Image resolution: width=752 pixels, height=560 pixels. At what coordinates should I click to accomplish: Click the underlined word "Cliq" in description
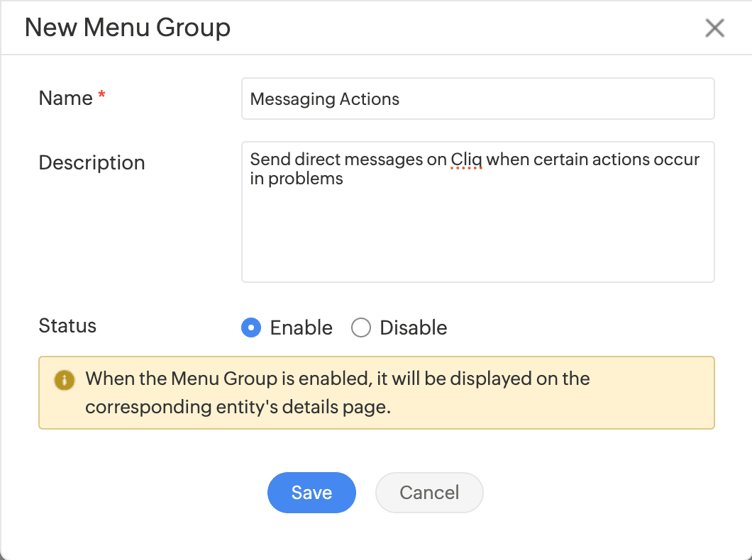[x=466, y=159]
